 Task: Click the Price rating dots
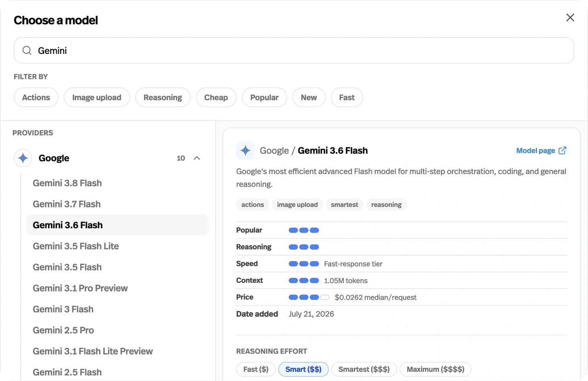pos(309,297)
